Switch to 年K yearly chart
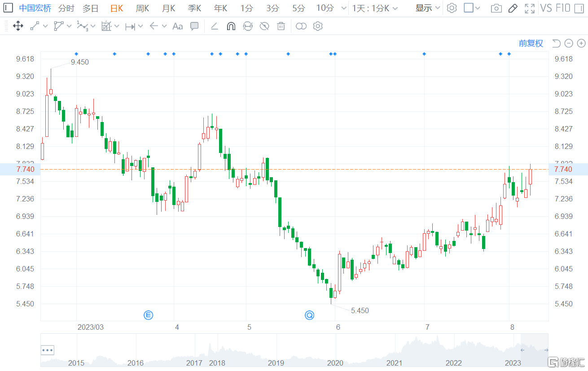 click(x=220, y=8)
